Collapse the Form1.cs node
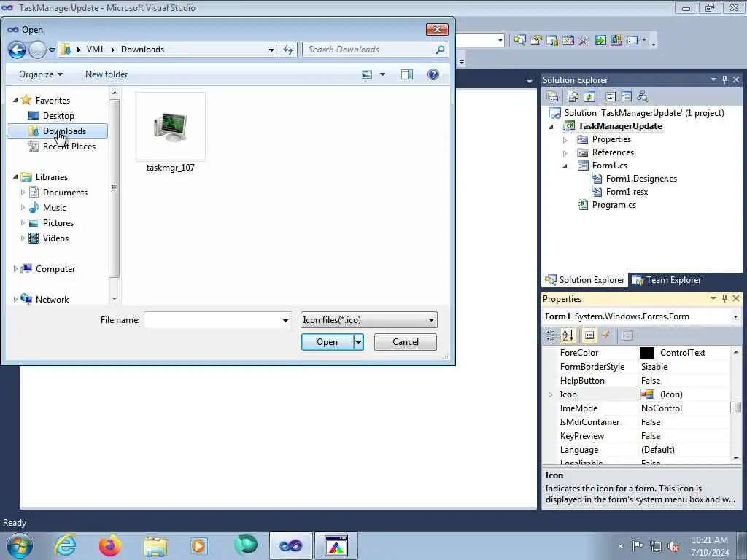This screenshot has width=747, height=560. (565, 166)
